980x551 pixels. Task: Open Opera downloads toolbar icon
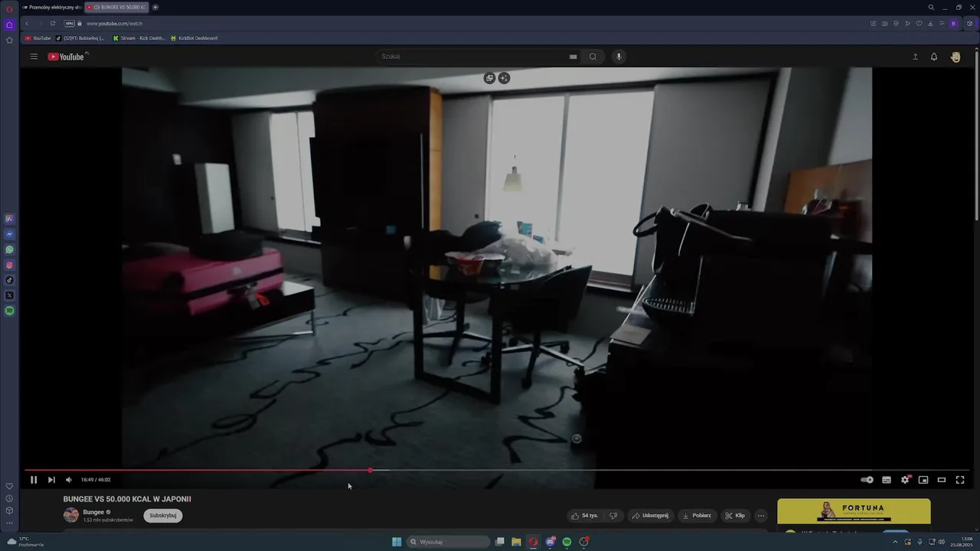pos(930,24)
